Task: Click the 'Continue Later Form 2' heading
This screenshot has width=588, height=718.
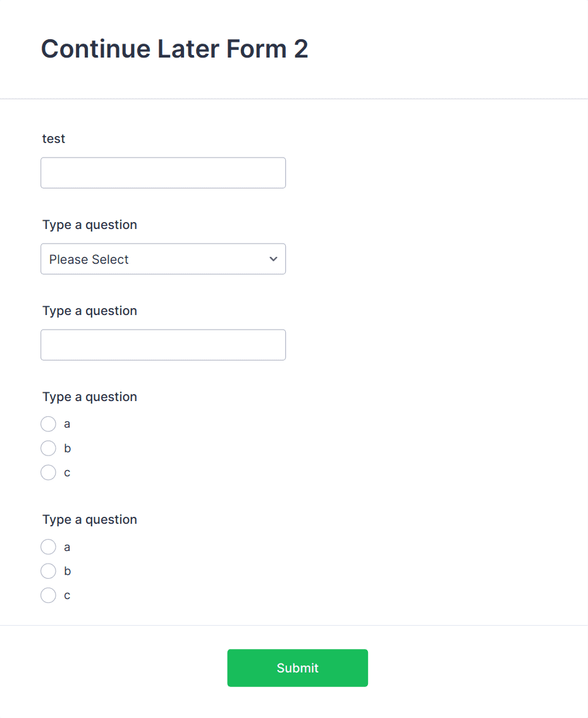Action: point(175,49)
